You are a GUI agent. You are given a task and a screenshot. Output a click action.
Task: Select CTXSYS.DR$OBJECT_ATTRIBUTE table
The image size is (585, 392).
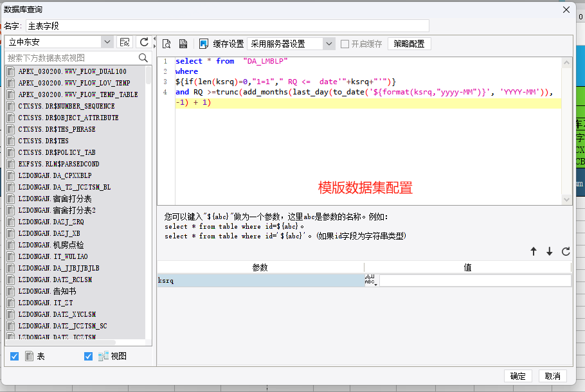pos(68,118)
